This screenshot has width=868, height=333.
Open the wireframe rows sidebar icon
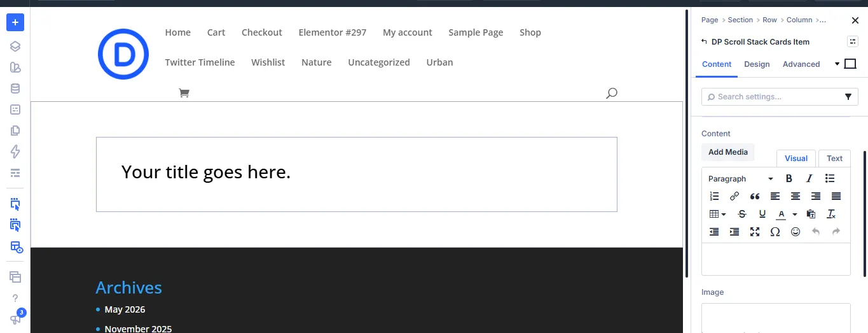15,173
